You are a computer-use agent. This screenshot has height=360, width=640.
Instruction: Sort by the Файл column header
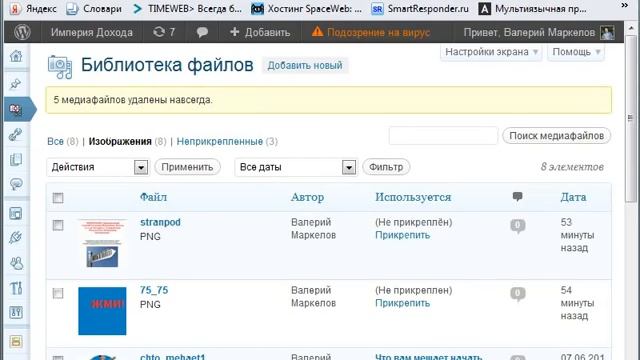[x=153, y=197]
